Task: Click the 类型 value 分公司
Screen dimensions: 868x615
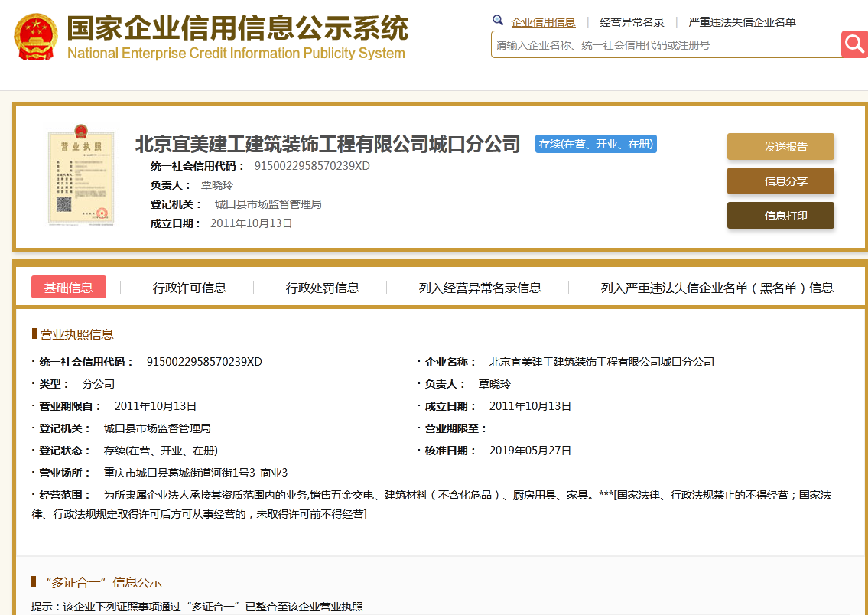Action: 99,384
